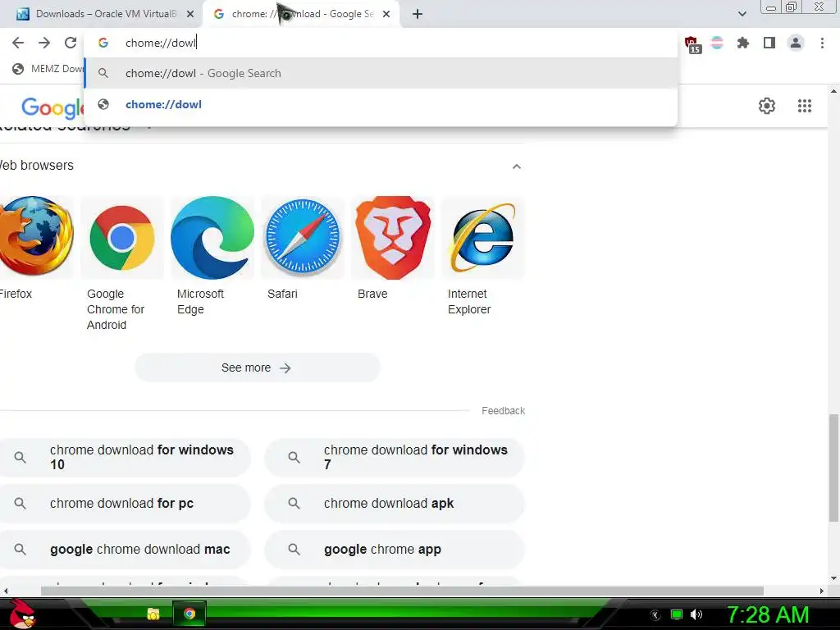The image size is (840, 630).
Task: Open the tab search dropdown arrow
Action: pos(742,14)
